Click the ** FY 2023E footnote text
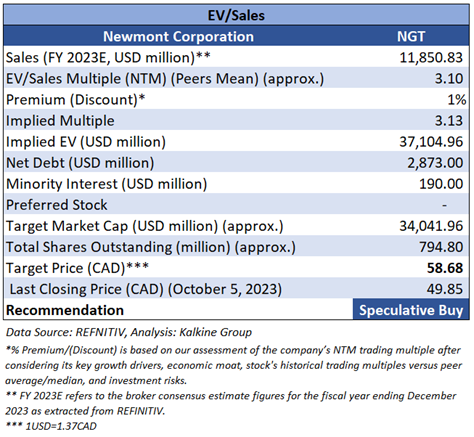474x437 pixels. 231,403
